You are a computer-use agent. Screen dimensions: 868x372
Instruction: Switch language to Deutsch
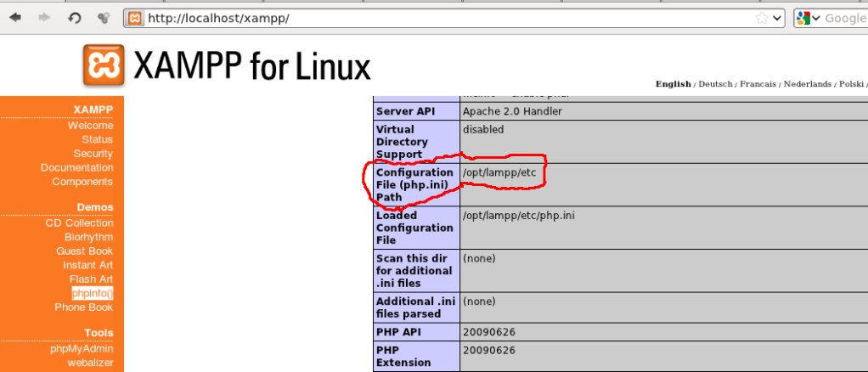point(715,84)
